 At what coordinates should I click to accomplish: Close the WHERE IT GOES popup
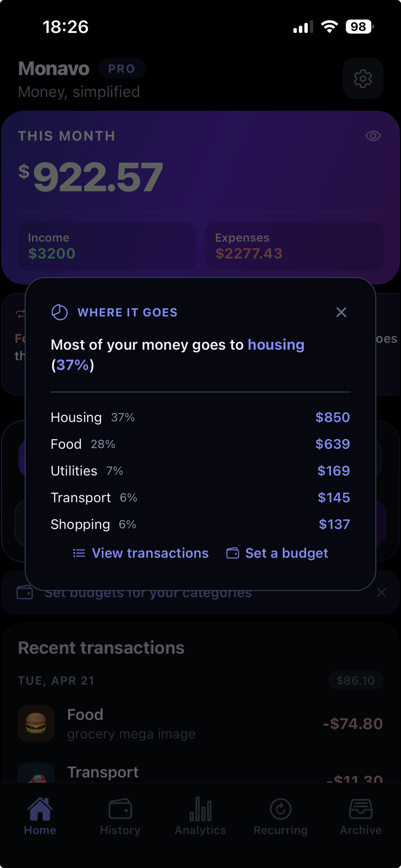coord(341,312)
